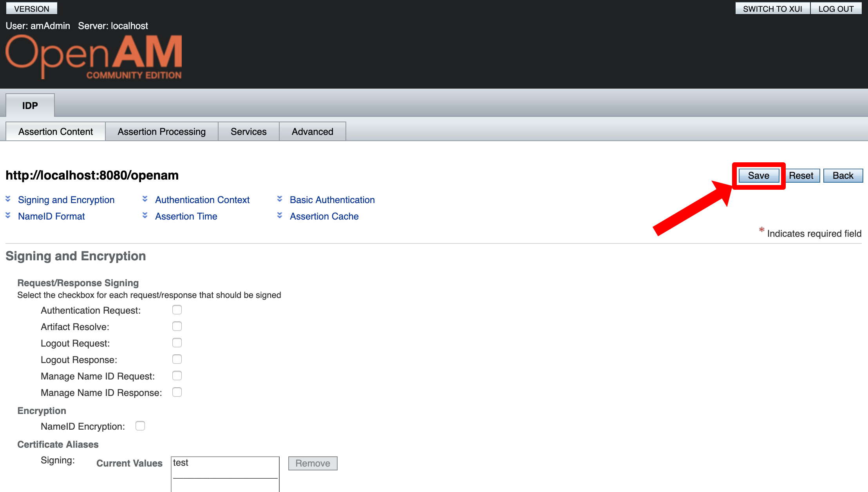Click the Reset button
Screen dimensions: 868x492
click(801, 176)
